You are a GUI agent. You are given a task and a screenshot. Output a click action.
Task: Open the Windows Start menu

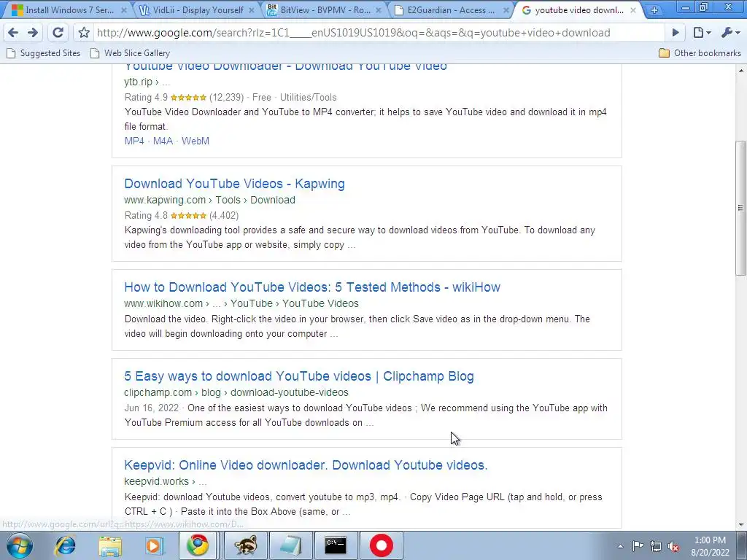pos(20,545)
